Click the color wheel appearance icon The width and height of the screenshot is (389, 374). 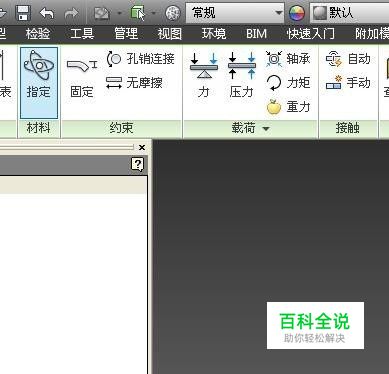click(x=297, y=13)
